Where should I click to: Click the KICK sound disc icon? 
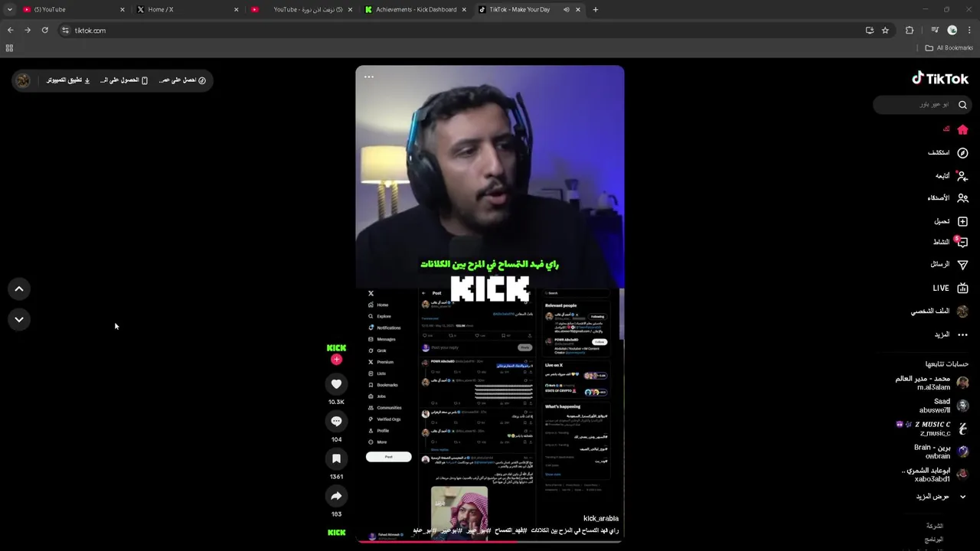(x=336, y=533)
